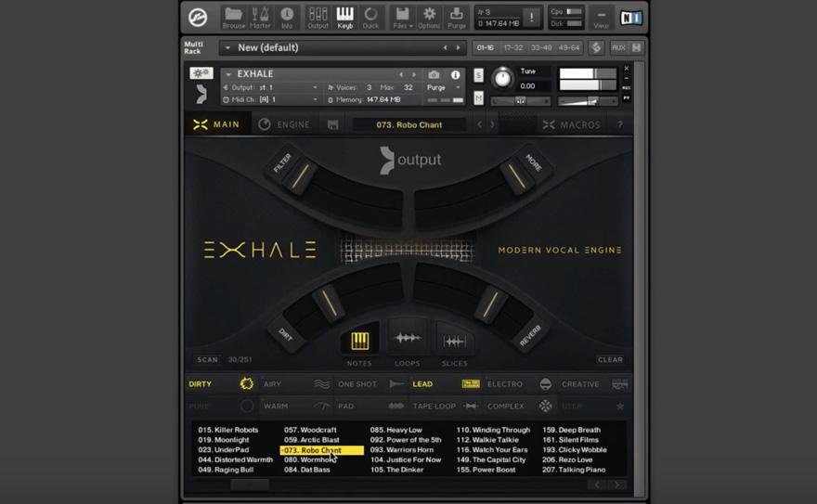Open the MACROS page
Screen dimensions: 817x504
coord(572,125)
